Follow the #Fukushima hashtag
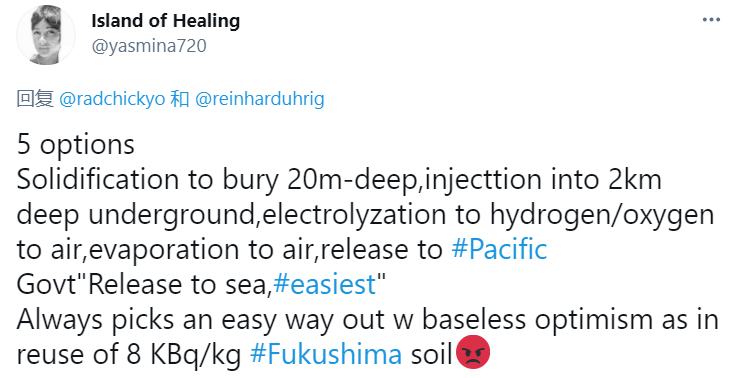739x378 pixels. (326, 354)
